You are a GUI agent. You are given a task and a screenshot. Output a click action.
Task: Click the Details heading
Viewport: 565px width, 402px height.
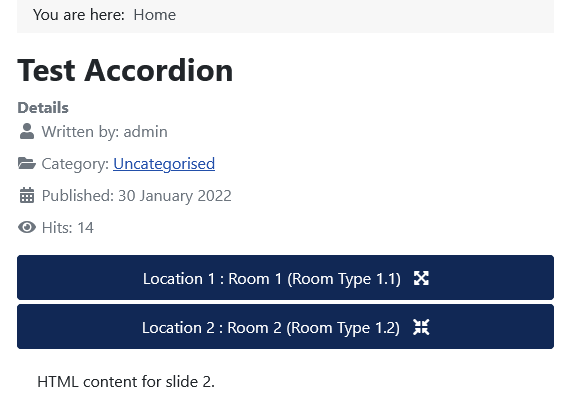point(43,108)
